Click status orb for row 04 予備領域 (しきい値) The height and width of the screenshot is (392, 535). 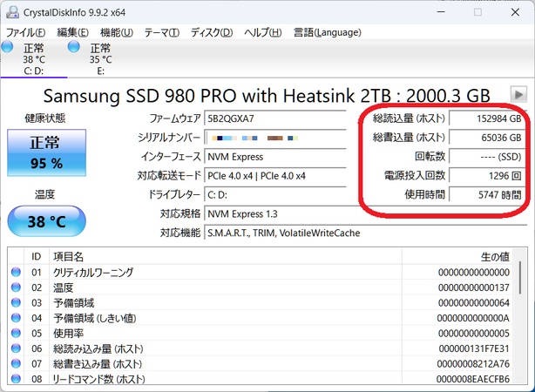[x=16, y=318]
